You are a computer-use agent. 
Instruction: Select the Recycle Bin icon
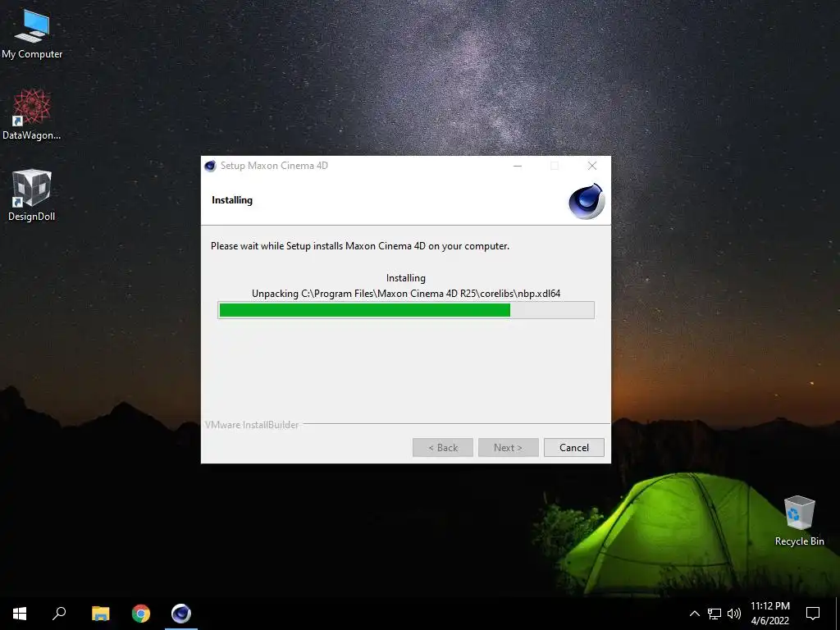799,521
